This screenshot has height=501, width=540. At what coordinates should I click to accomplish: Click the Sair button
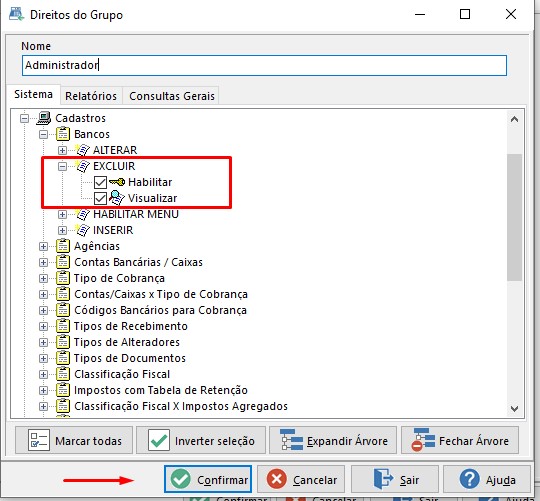[395, 479]
